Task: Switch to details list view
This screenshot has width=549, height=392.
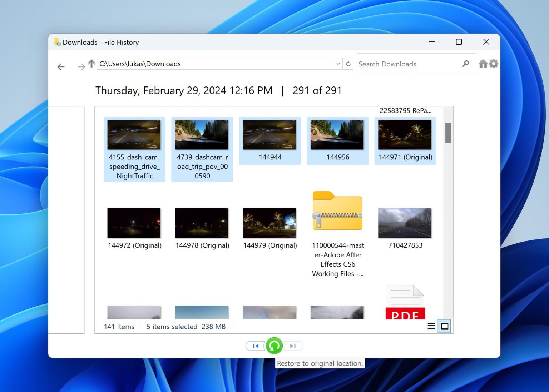Action: coord(431,326)
